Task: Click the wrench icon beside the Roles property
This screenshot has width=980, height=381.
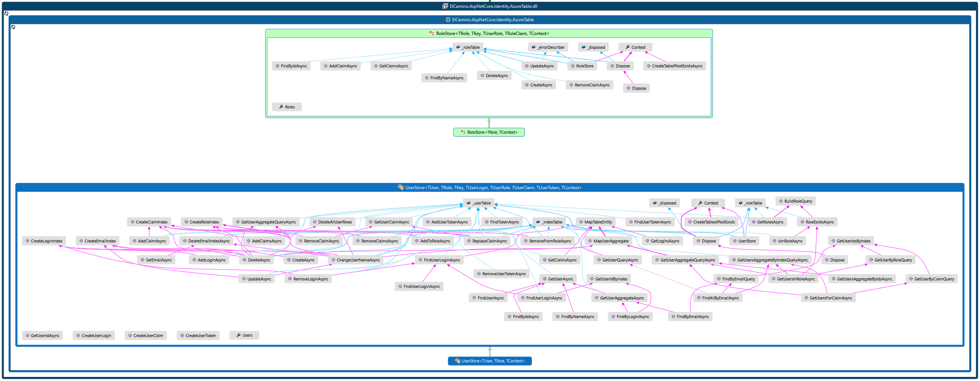Action: (x=281, y=107)
